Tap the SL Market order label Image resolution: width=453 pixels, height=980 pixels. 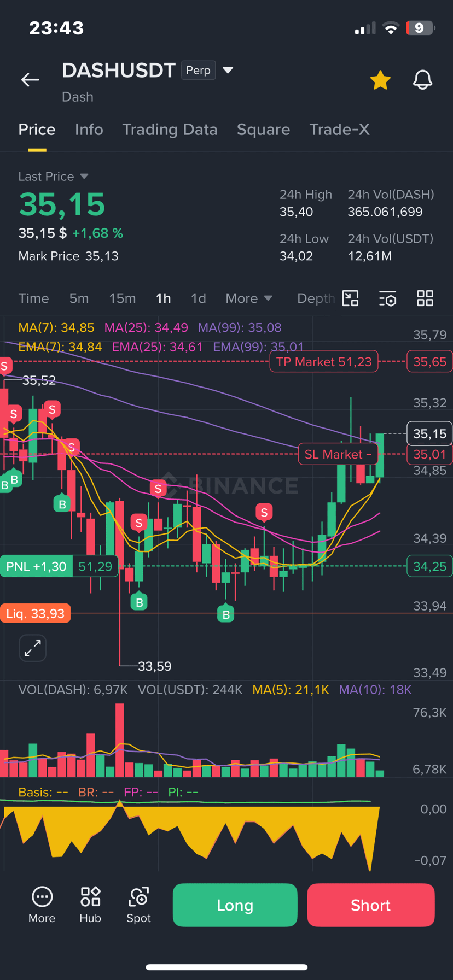pyautogui.click(x=338, y=454)
